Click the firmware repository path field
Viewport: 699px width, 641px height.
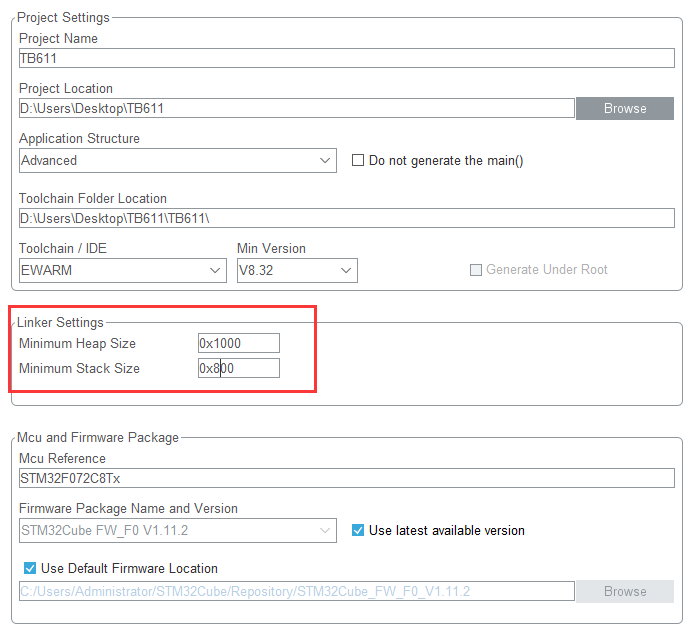[x=296, y=591]
